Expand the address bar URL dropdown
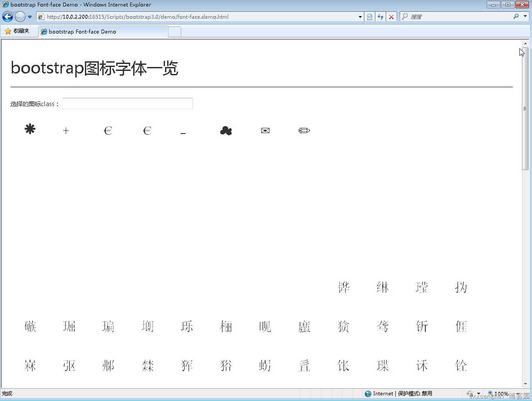 (360, 17)
